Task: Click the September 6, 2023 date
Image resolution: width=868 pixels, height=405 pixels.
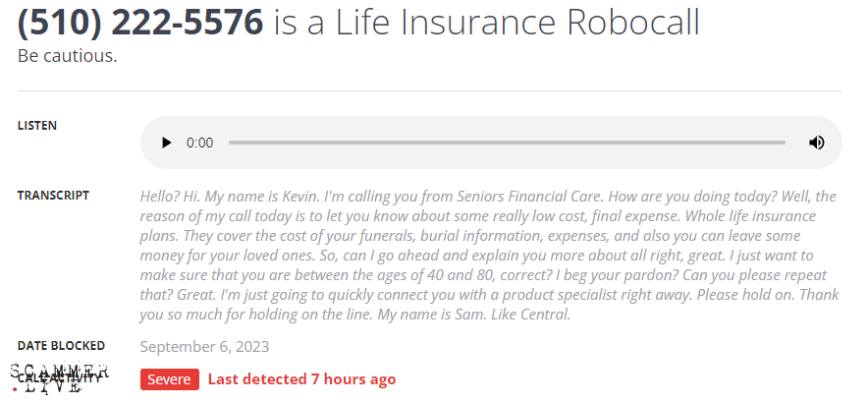Action: click(204, 346)
